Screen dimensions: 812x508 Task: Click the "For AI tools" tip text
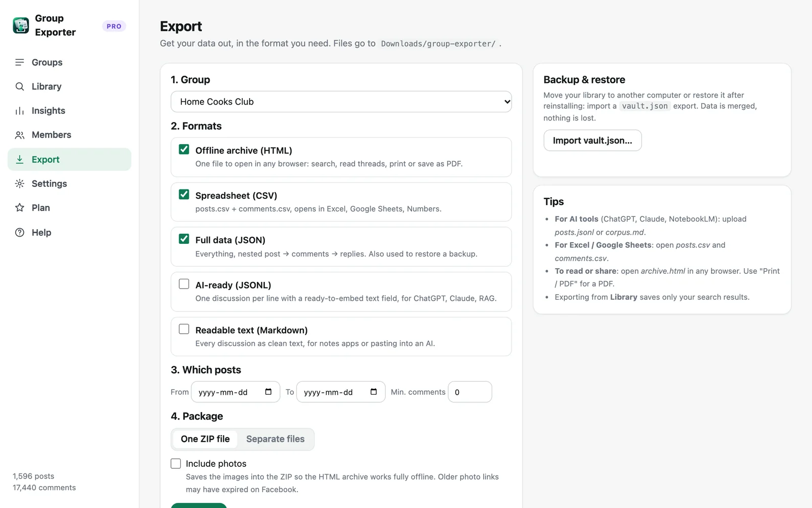tap(577, 219)
